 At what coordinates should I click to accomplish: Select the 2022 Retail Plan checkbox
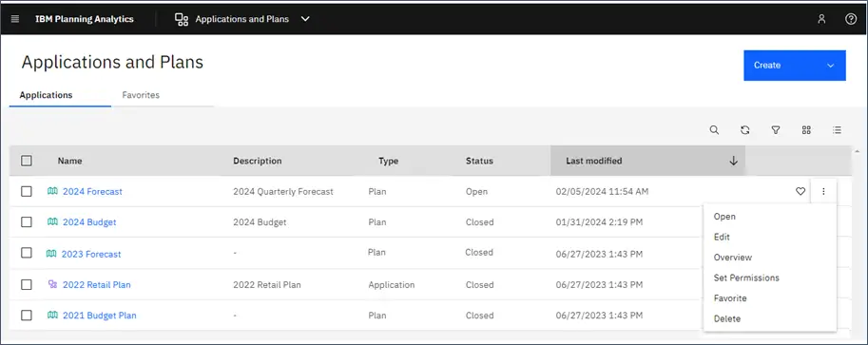27,284
